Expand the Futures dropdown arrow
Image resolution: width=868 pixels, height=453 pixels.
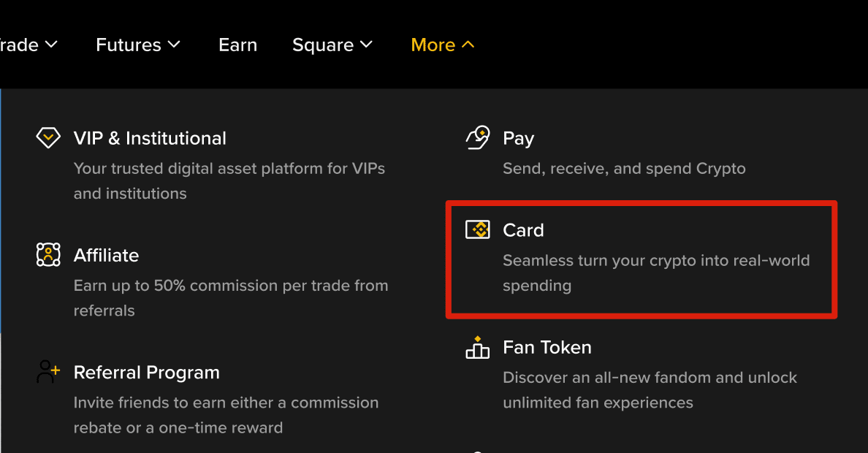[174, 45]
